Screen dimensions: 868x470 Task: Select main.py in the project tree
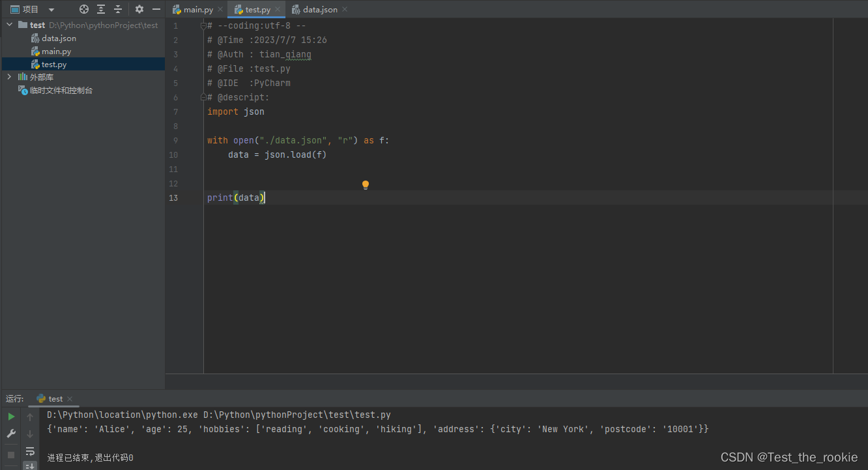pyautogui.click(x=56, y=51)
